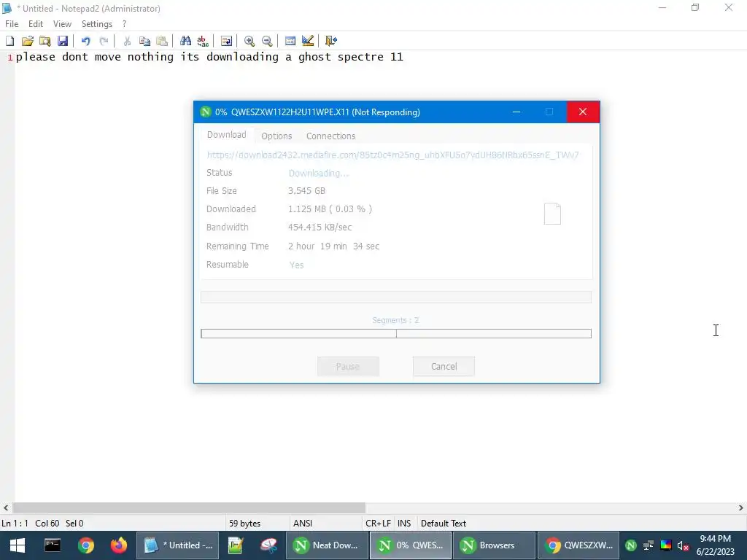Viewport: 747px width, 560px height.
Task: Browse for files in Notepad2 toolbar
Action: pyautogui.click(x=45, y=41)
